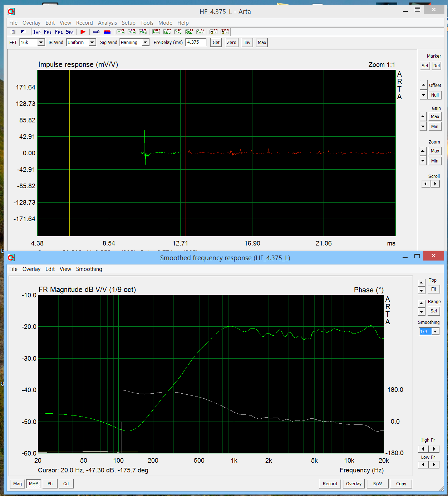Click the Range Set button
448x496 pixels.
(434, 311)
